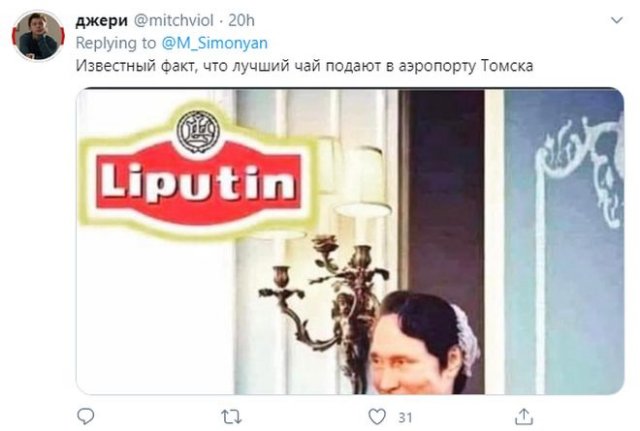
Task: Like the tweet with the heart icon
Action: pos(377,417)
